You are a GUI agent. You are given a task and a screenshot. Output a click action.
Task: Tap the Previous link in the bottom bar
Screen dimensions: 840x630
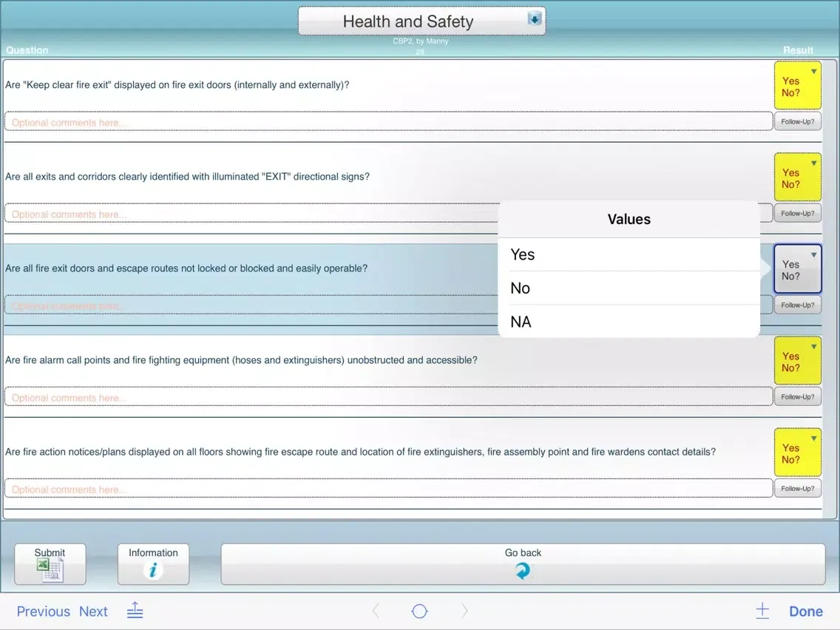pyautogui.click(x=43, y=612)
